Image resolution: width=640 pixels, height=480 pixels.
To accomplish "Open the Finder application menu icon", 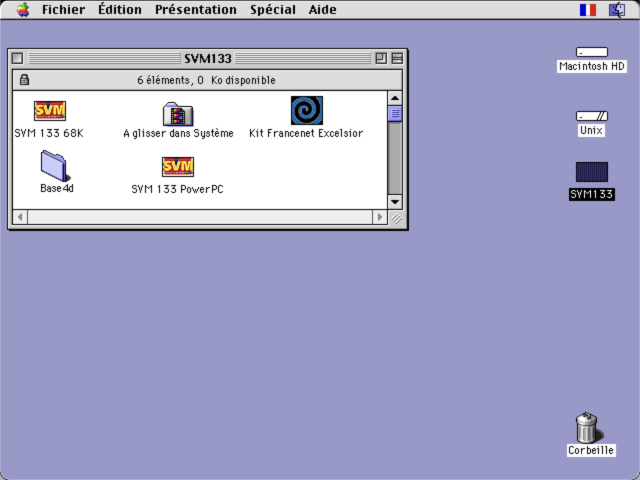I will pyautogui.click(x=617, y=10).
